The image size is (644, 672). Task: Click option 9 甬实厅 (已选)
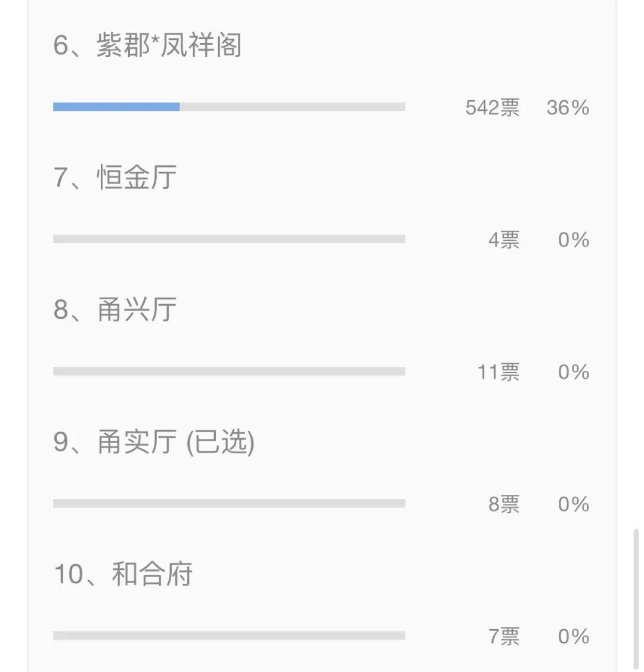(x=154, y=441)
